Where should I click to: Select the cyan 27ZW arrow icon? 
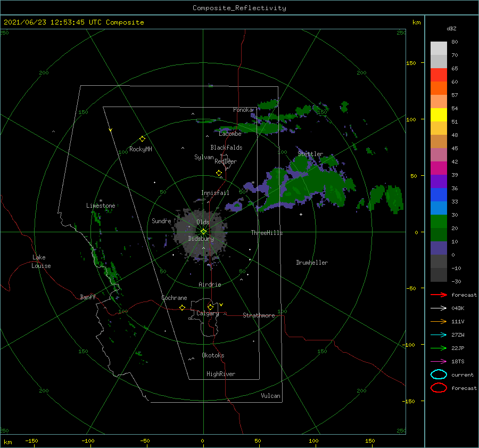pyautogui.click(x=439, y=335)
